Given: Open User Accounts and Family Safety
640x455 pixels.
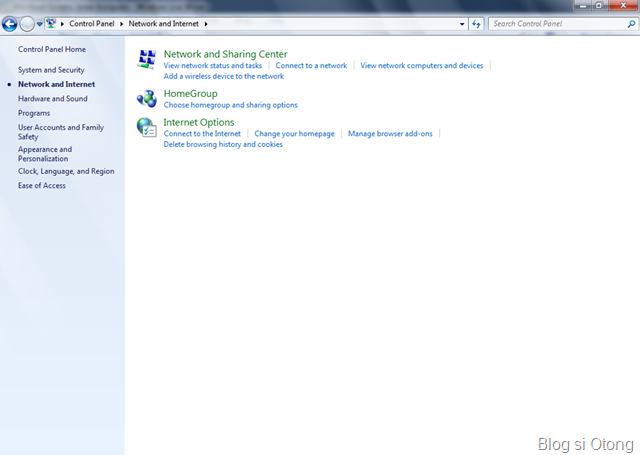Looking at the screenshot, I should 61,132.
